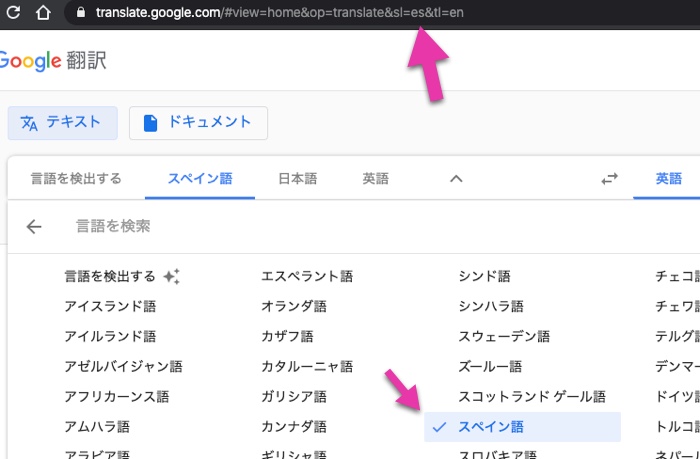Pick ガリシア語 from the list

pos(294,396)
